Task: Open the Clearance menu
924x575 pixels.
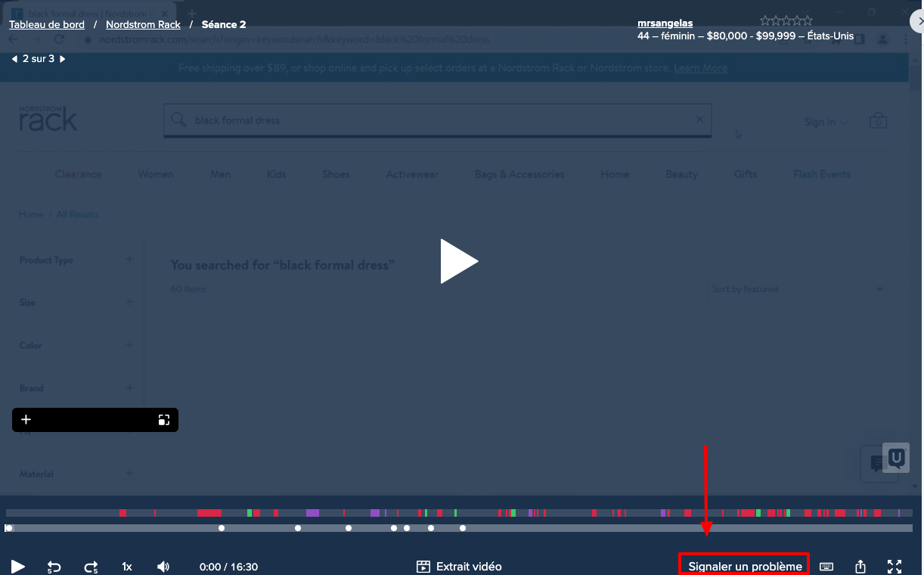Action: coord(78,174)
